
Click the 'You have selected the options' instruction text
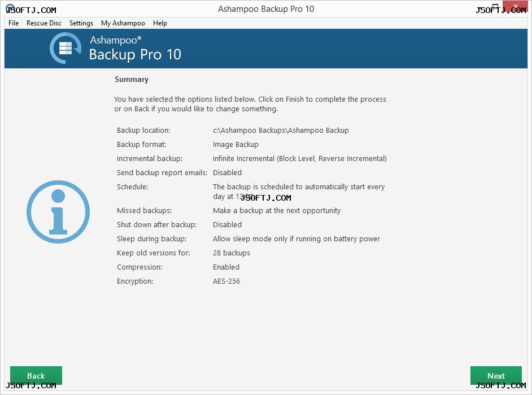(x=250, y=104)
